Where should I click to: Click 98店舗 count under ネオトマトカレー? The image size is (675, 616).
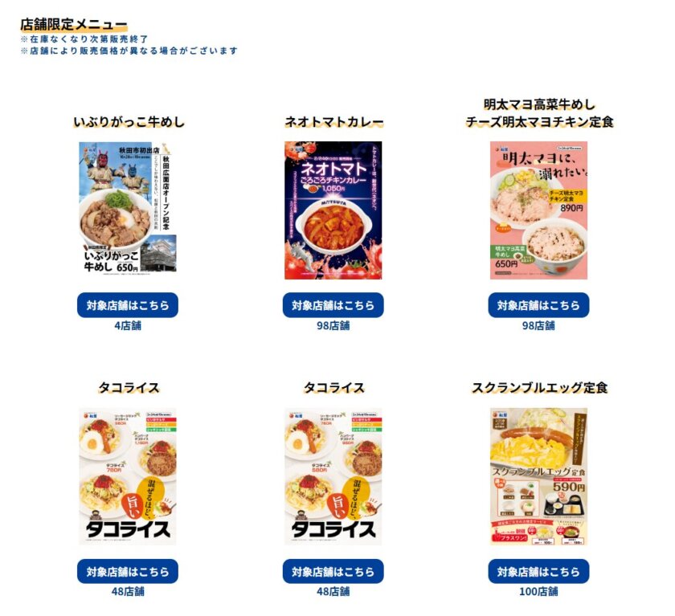click(333, 325)
